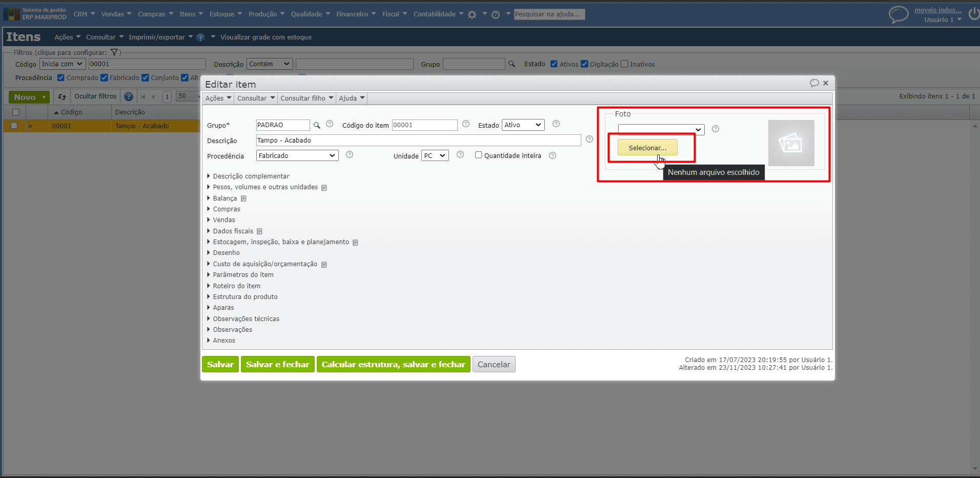Check the select-all checkbox in the grid header
Screen dimensions: 980x478
[15, 112]
